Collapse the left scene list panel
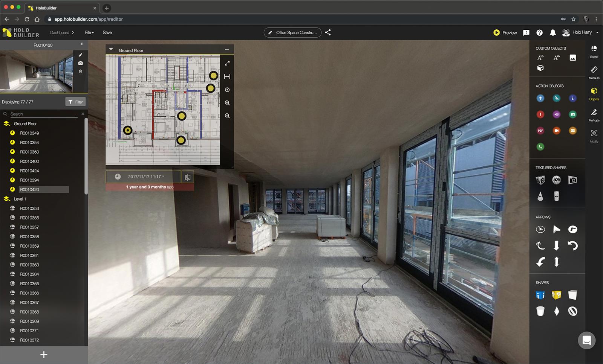 pyautogui.click(x=81, y=44)
